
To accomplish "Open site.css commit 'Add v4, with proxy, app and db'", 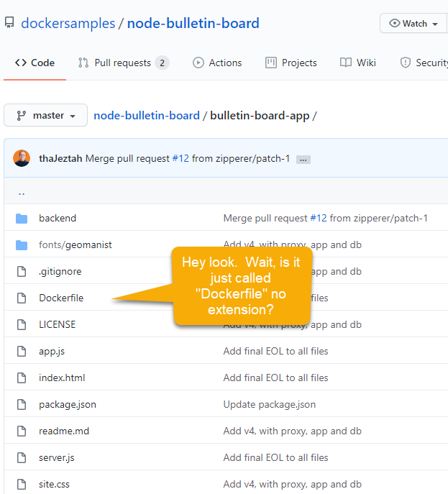I will [x=293, y=484].
